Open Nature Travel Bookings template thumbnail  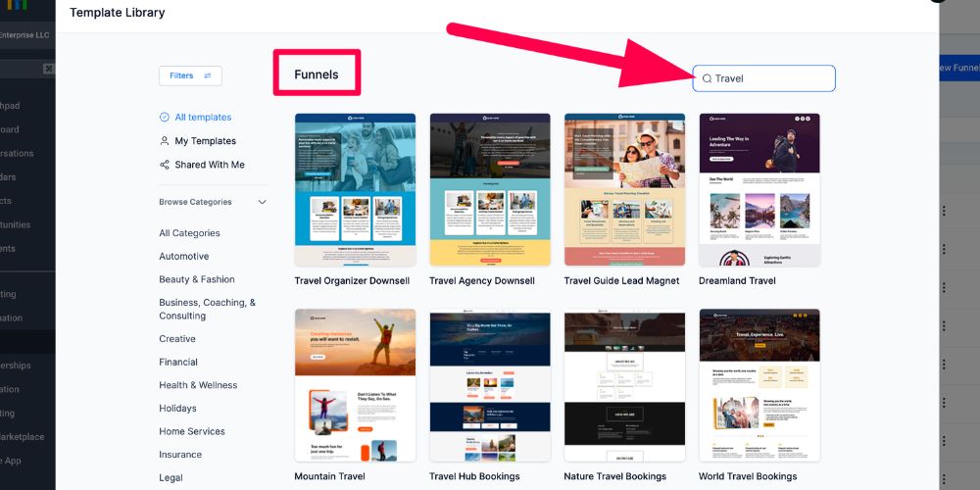[x=624, y=385]
